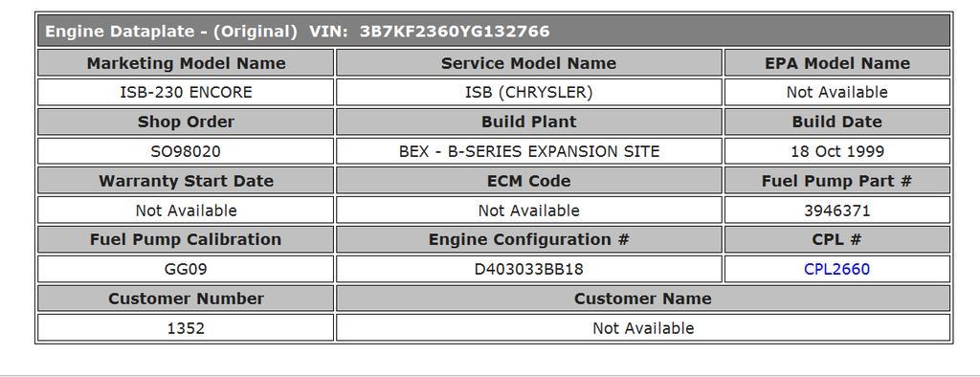Click the Build Plant header
980x377 pixels.
click(x=528, y=122)
